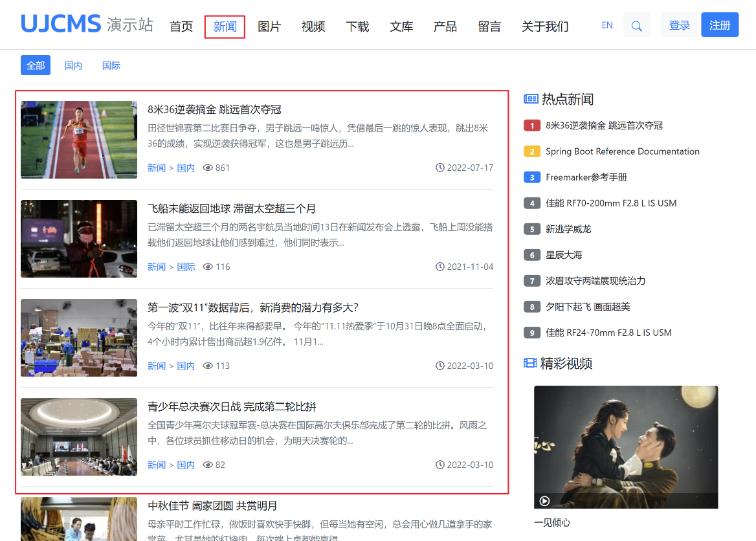The image size is (756, 541).
Task: Click the summary starting 已滞留太空超三个月
Action: [x=320, y=235]
